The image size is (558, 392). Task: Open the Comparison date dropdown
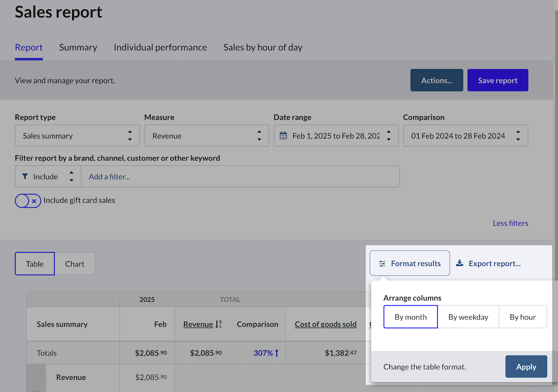(465, 136)
